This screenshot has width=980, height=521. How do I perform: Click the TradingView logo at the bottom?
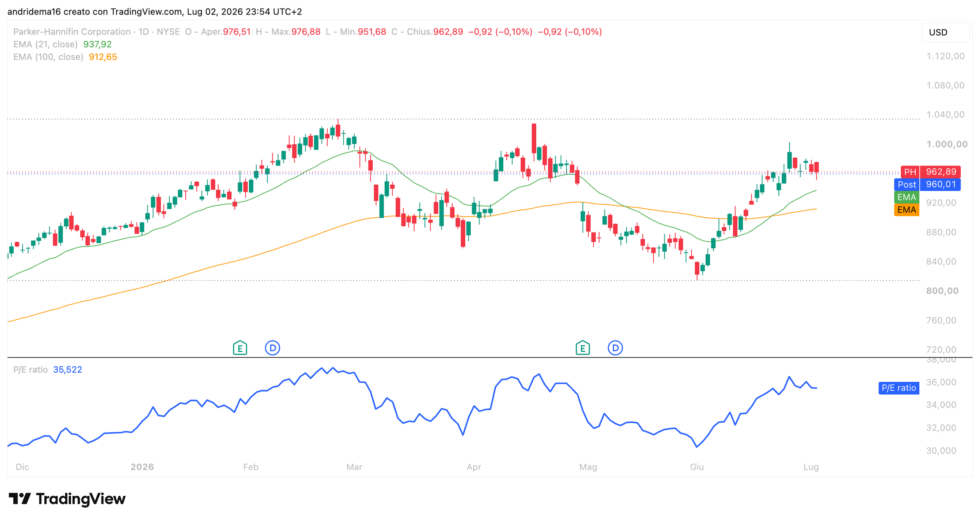pos(67,499)
